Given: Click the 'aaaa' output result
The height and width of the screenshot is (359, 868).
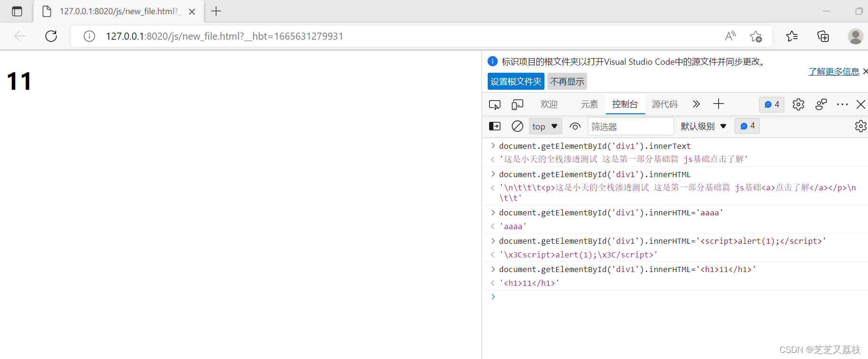Looking at the screenshot, I should tap(513, 226).
